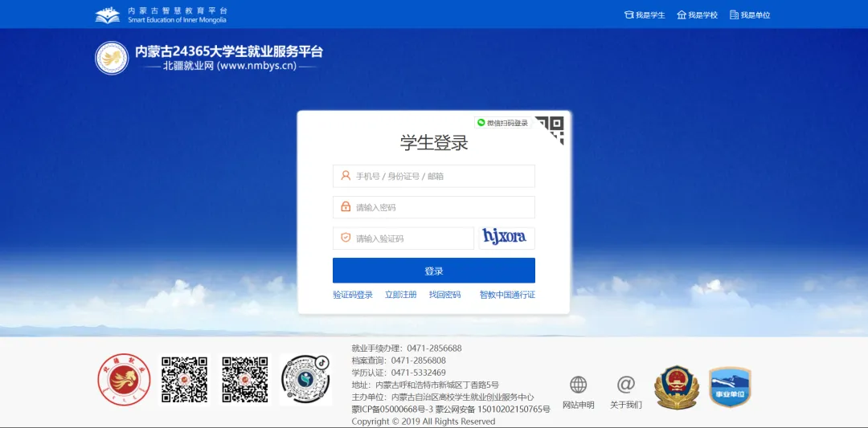The image size is (868, 428).
Task: Click the office icon beside 我是单位
Action: (x=734, y=15)
